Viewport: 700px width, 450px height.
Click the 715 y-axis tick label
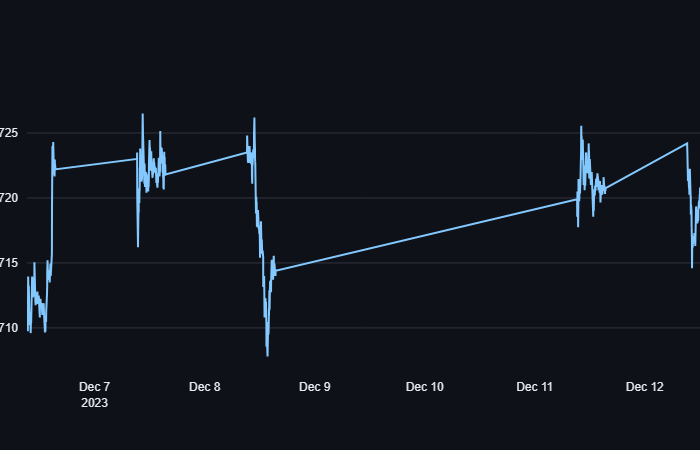point(8,263)
